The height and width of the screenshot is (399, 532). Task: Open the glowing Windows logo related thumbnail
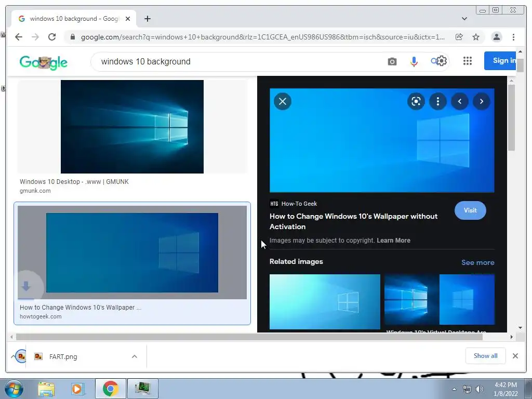point(412,300)
